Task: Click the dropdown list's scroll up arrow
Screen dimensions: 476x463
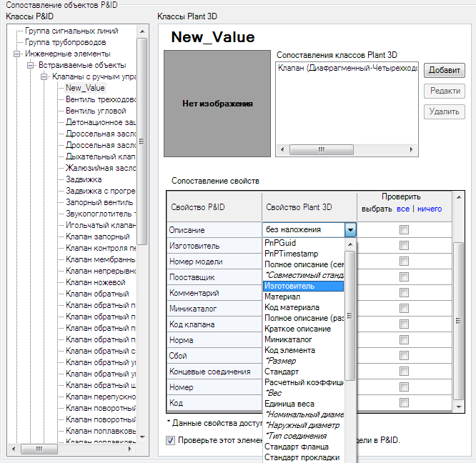Action: pos(350,244)
